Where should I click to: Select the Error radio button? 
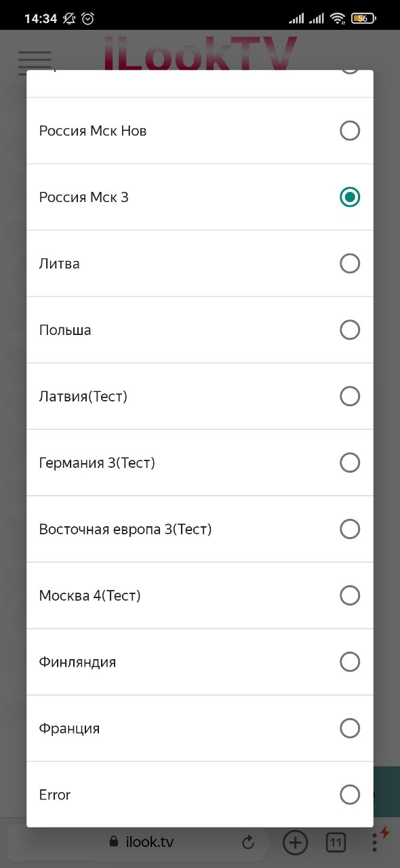click(x=350, y=795)
